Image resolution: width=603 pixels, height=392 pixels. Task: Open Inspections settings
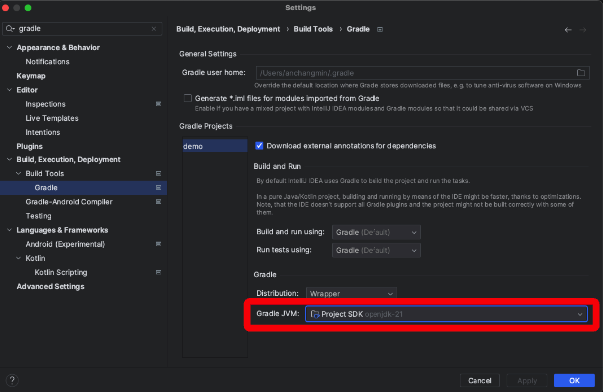[45, 104]
